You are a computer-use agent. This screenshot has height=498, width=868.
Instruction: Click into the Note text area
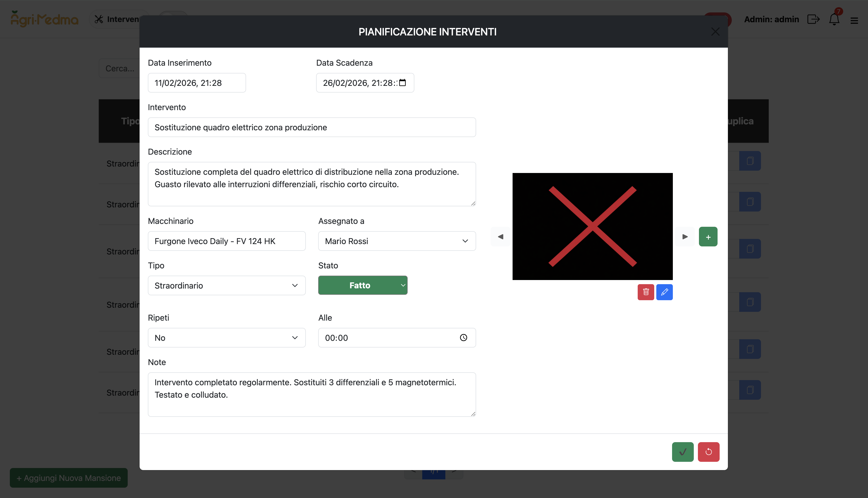click(x=312, y=394)
